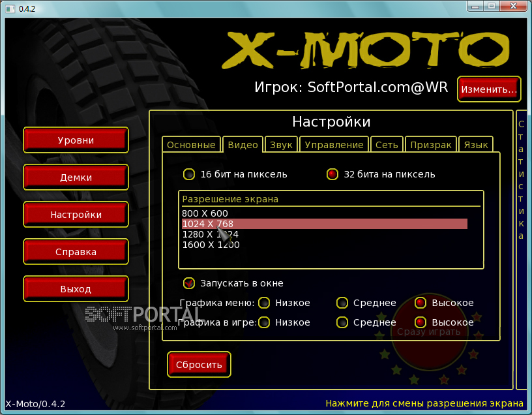Image resolution: width=532 pixels, height=415 pixels.
Task: Choose 1600 X 1200 resolution
Action: [x=325, y=245]
